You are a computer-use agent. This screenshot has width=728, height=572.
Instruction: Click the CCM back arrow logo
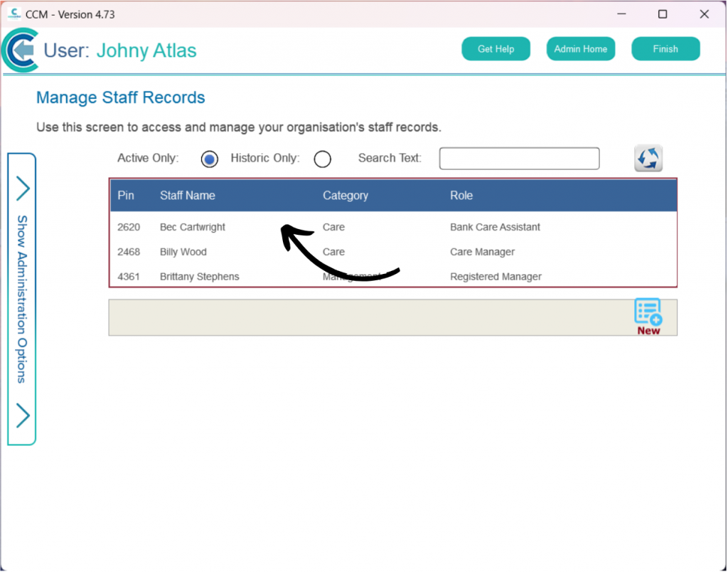tap(20, 50)
